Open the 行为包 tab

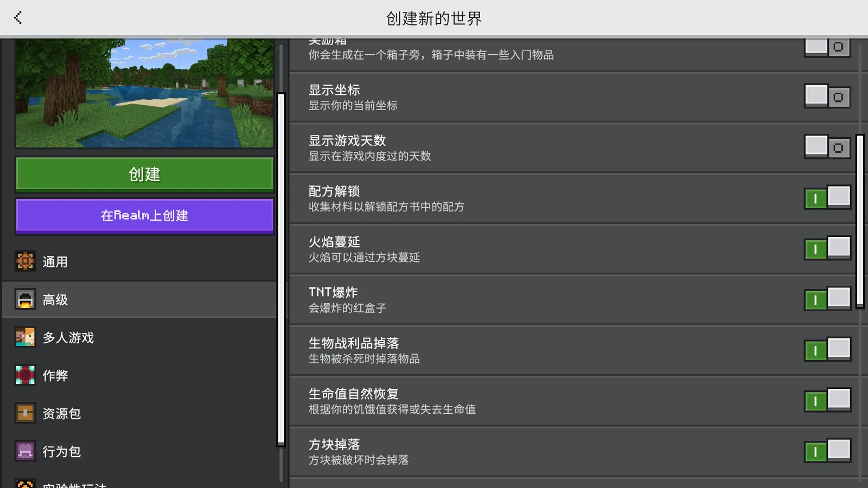pyautogui.click(x=139, y=451)
